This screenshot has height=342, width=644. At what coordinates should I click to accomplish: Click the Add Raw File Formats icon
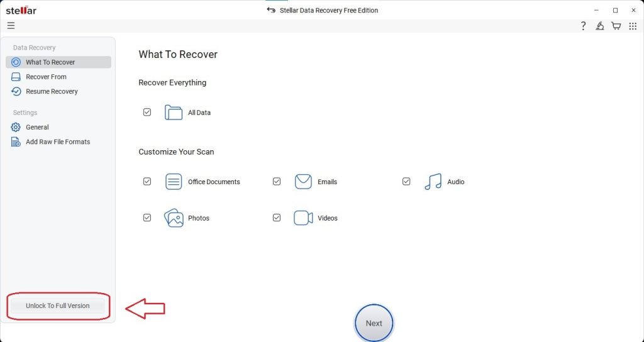coord(16,141)
